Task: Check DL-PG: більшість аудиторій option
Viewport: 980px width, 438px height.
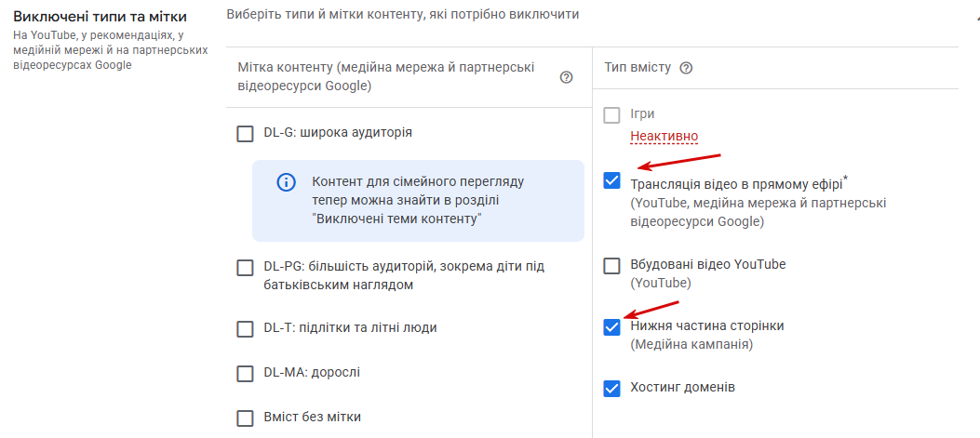Action: point(245,268)
